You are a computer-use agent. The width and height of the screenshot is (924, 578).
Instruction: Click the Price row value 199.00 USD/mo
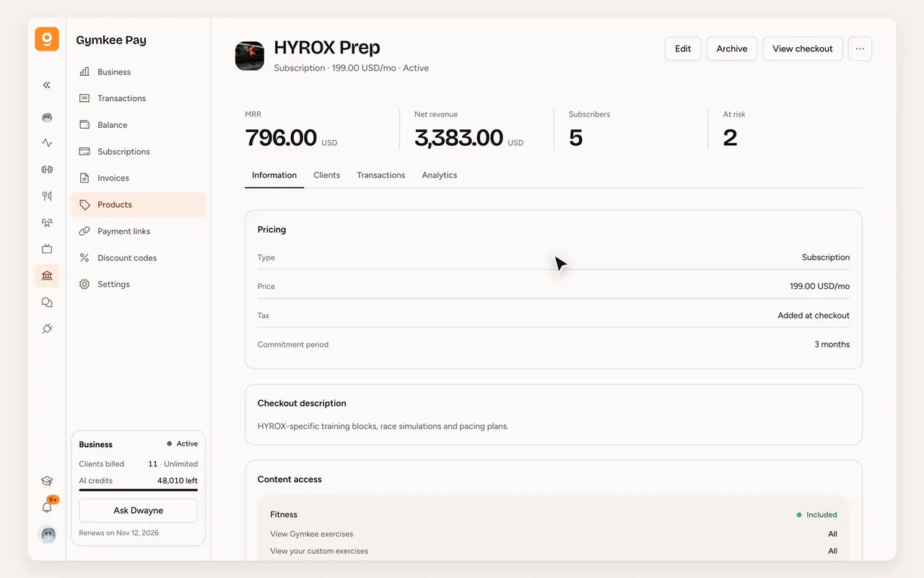[820, 286]
